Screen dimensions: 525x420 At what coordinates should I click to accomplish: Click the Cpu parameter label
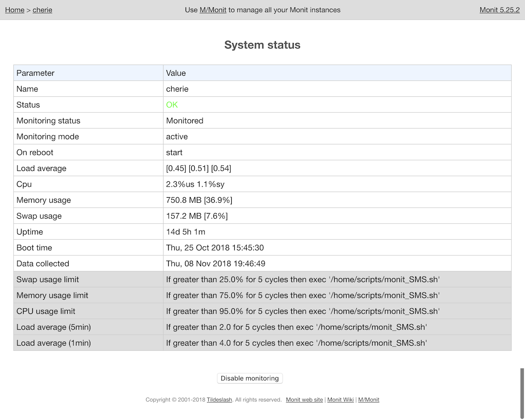point(24,184)
